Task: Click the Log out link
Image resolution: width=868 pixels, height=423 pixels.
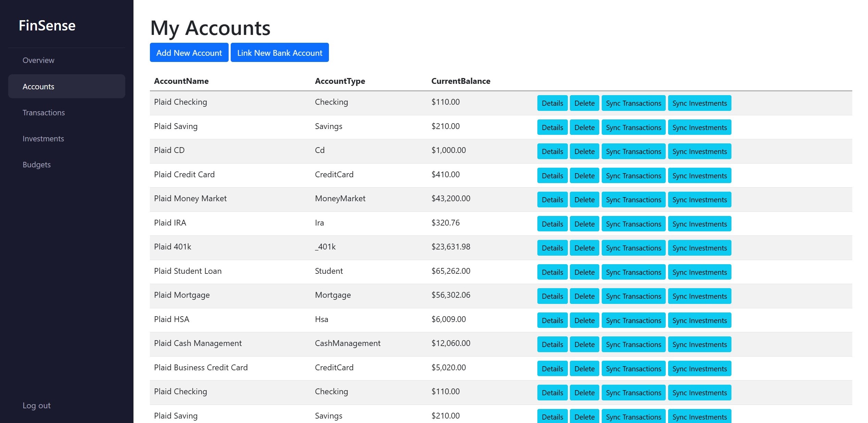Action: coord(37,406)
